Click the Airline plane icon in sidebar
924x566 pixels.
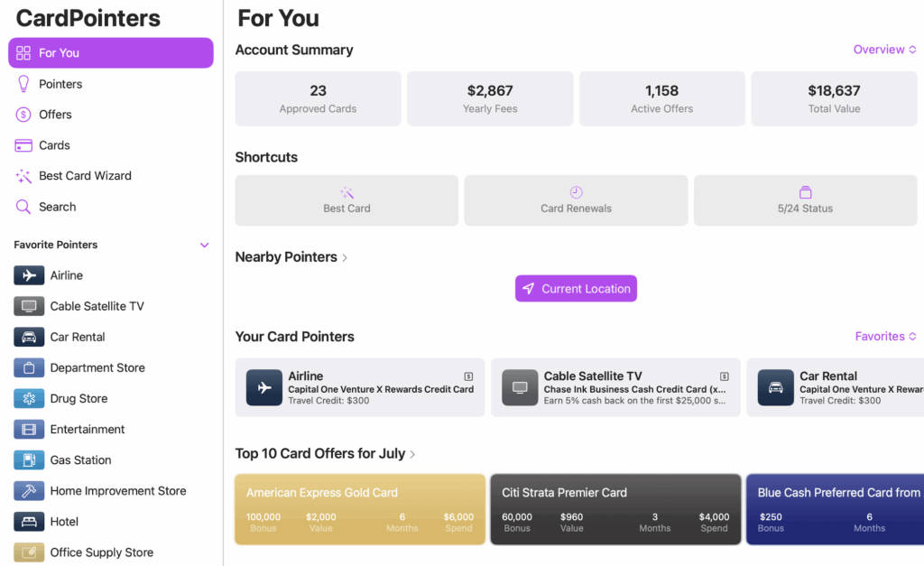pos(29,275)
